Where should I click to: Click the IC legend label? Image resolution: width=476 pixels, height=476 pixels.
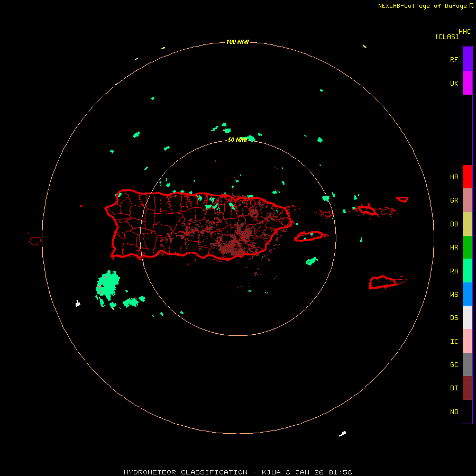tap(454, 342)
